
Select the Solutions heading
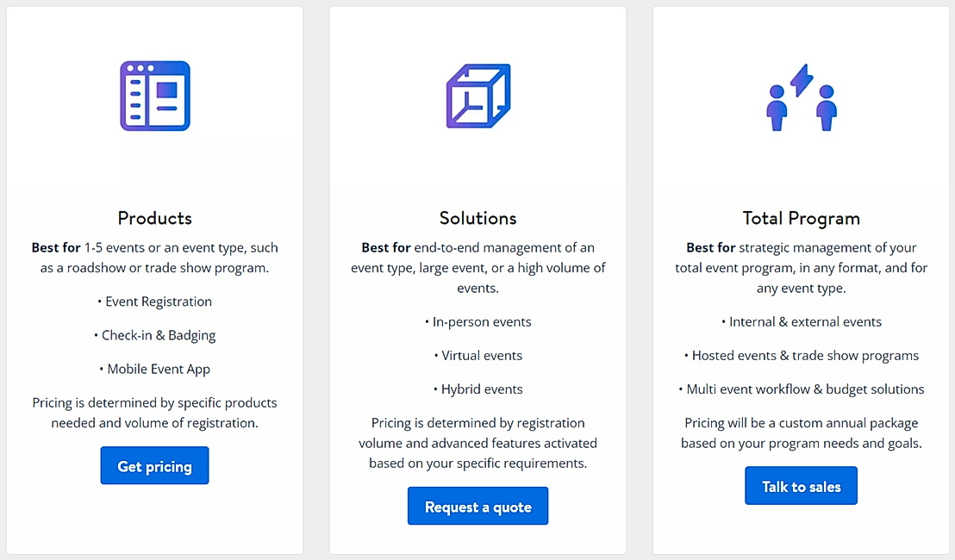[x=477, y=218]
